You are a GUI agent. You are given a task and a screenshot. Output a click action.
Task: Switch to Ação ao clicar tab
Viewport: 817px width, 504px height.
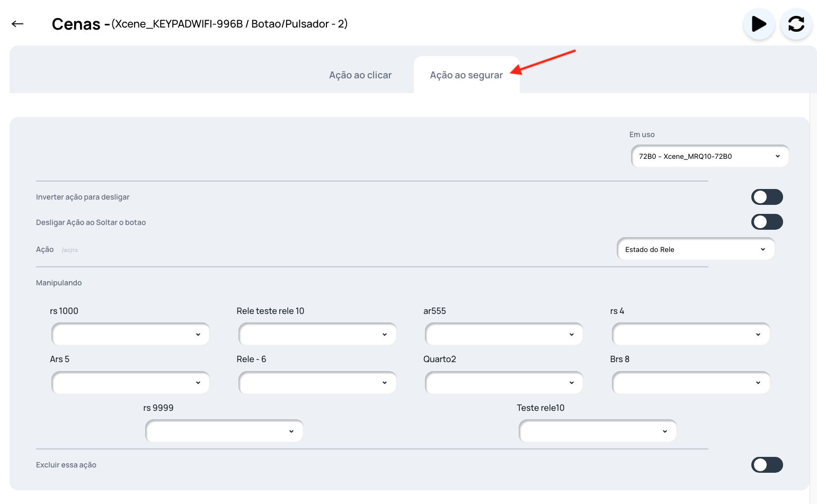pyautogui.click(x=360, y=75)
